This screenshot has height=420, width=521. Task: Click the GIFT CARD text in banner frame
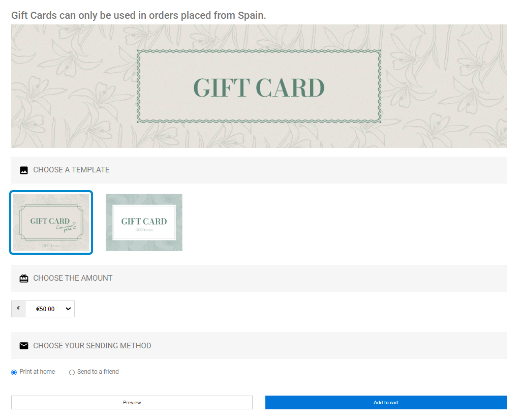tap(259, 88)
